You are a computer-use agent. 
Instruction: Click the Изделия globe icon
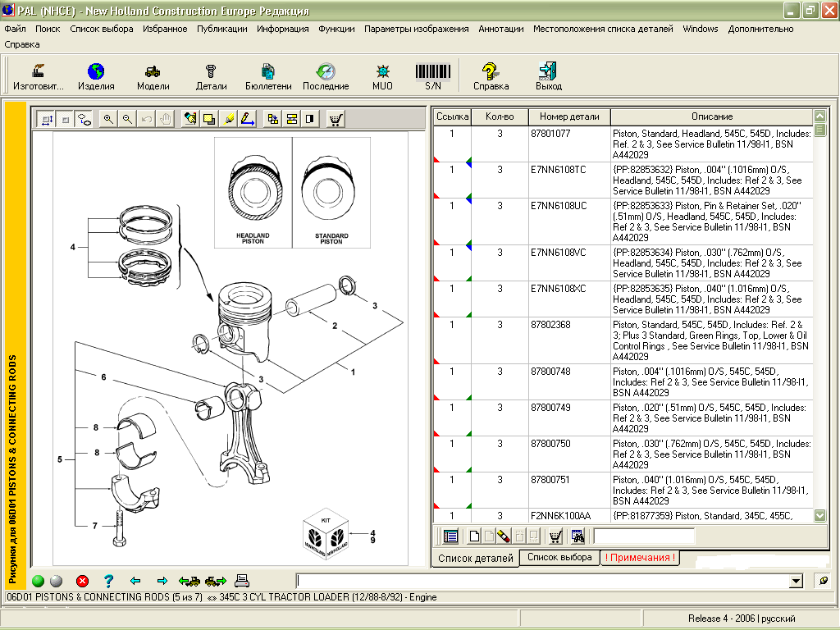pyautogui.click(x=96, y=71)
